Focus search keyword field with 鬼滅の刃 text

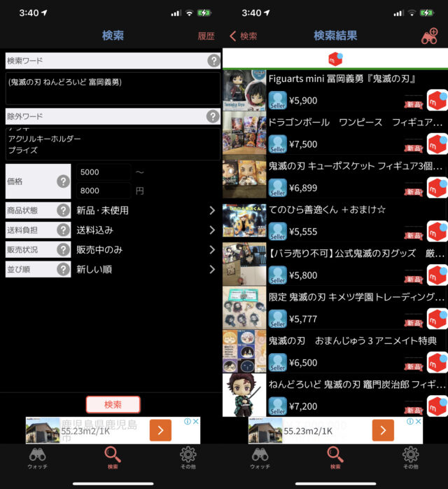(x=113, y=88)
